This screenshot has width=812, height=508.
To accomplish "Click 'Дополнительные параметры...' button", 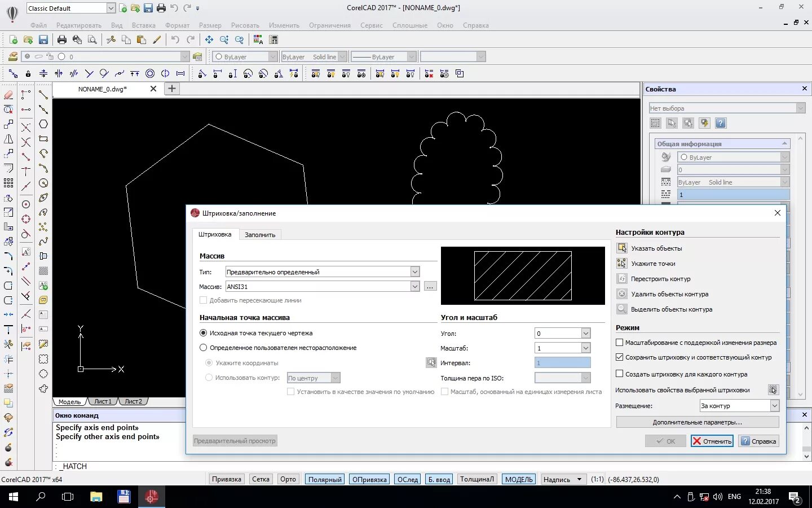I will click(697, 422).
